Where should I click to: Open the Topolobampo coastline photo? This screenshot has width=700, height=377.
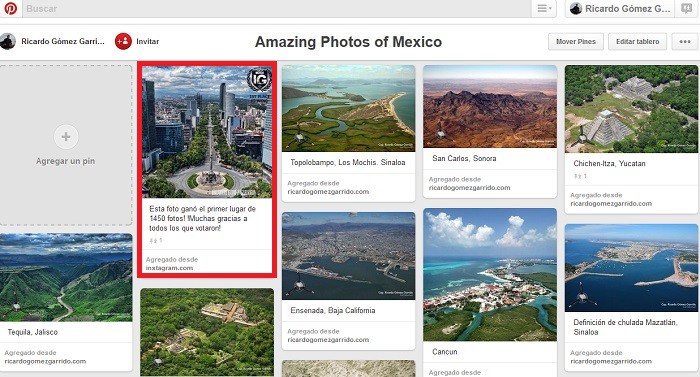(x=349, y=108)
